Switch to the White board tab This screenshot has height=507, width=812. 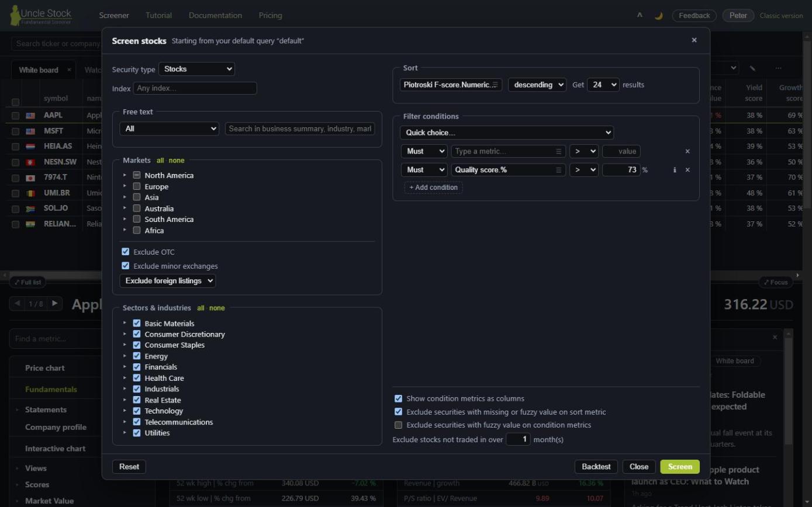(39, 70)
